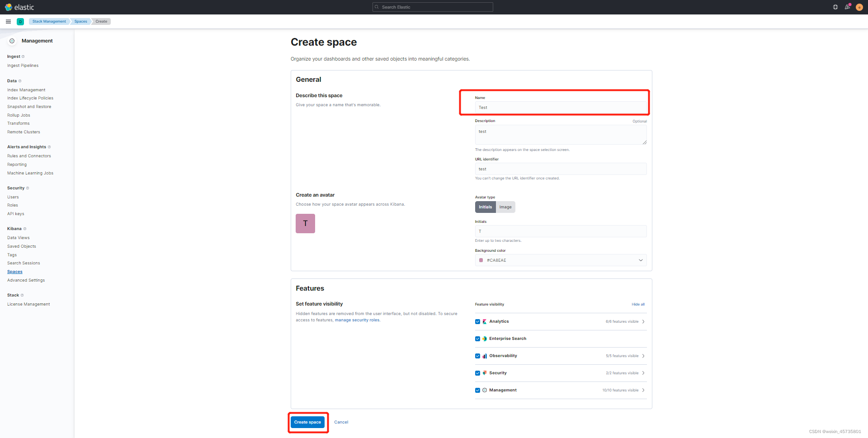The image size is (868, 438).
Task: Open the newsfeed notifications icon
Action: (847, 7)
